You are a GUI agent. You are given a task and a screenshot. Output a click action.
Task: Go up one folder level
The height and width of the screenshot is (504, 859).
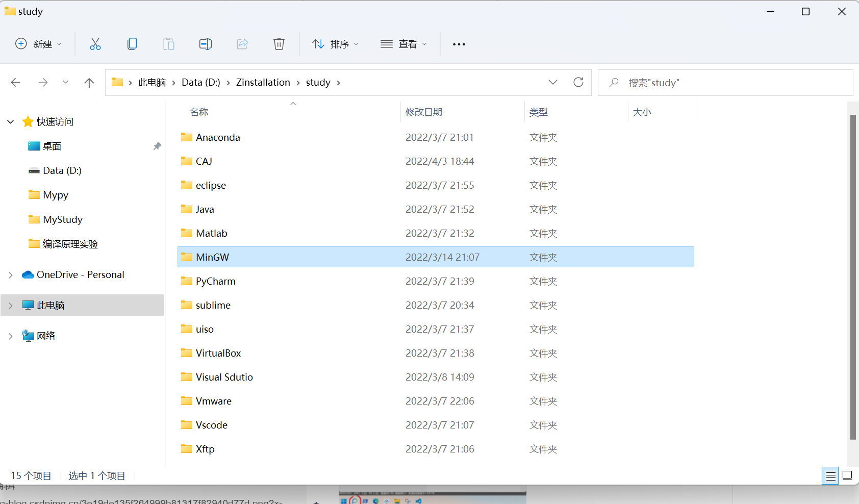[x=89, y=83]
